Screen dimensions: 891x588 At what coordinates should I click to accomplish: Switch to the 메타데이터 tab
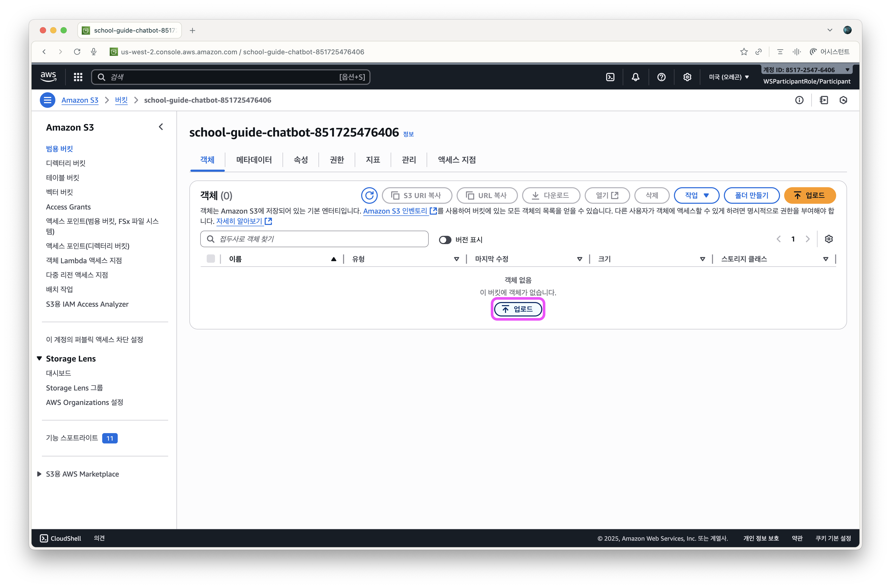click(254, 160)
